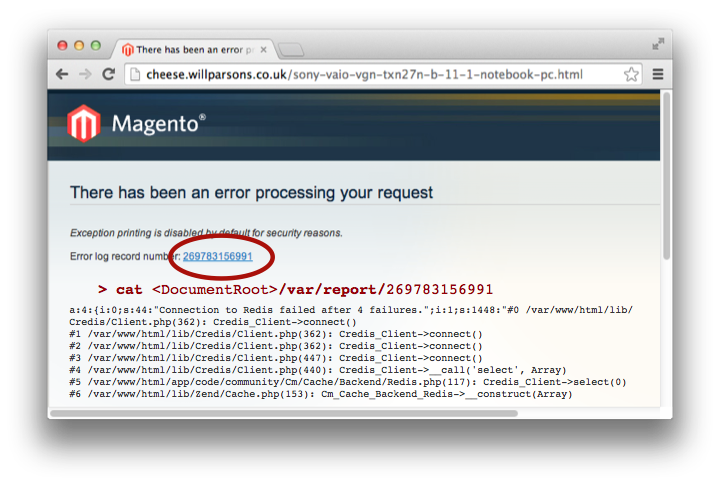Screen dimensions: 721x486
Task: Select the 'There has been an error' tab
Action: pyautogui.click(x=195, y=50)
